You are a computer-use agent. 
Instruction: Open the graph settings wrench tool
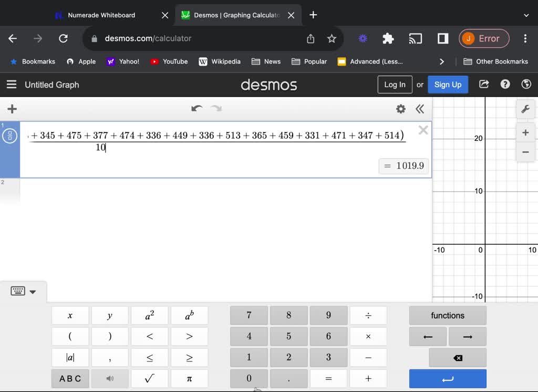coord(525,109)
